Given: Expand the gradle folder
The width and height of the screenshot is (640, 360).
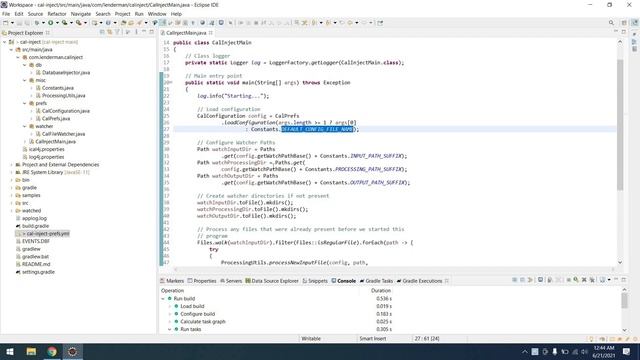Looking at the screenshot, I should tap(11, 188).
